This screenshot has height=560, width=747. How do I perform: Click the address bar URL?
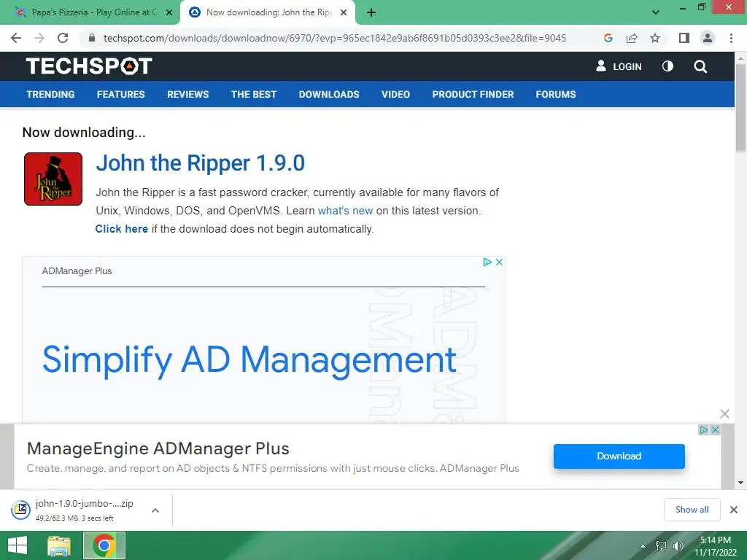pyautogui.click(x=334, y=38)
